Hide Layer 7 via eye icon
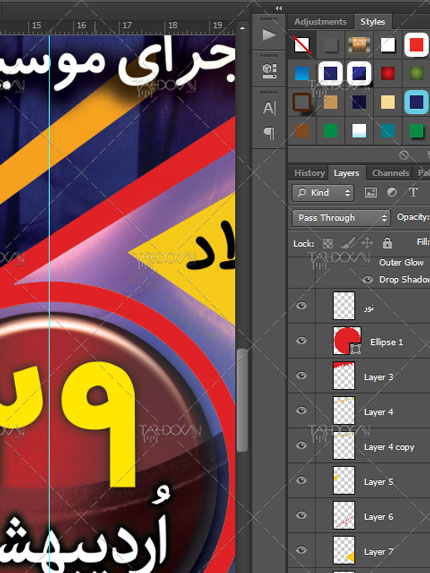430x573 pixels. (301, 550)
